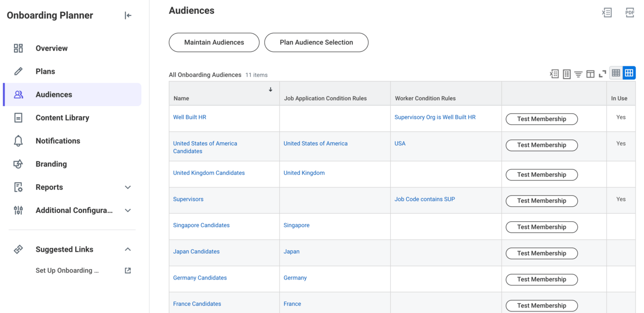
Task: Toggle fullscreen mode for the table
Action: 602,74
